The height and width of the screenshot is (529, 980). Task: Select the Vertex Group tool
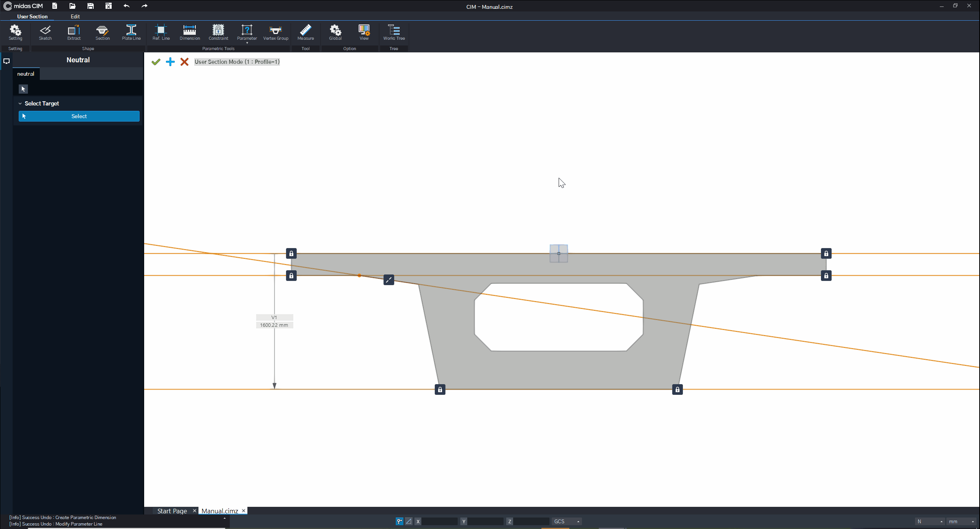point(276,32)
